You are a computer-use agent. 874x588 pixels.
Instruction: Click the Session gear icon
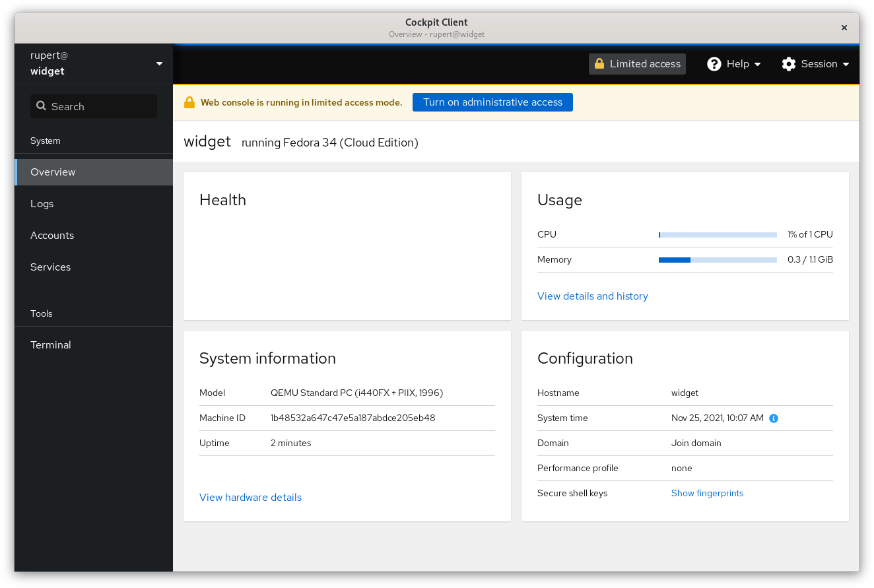point(789,63)
